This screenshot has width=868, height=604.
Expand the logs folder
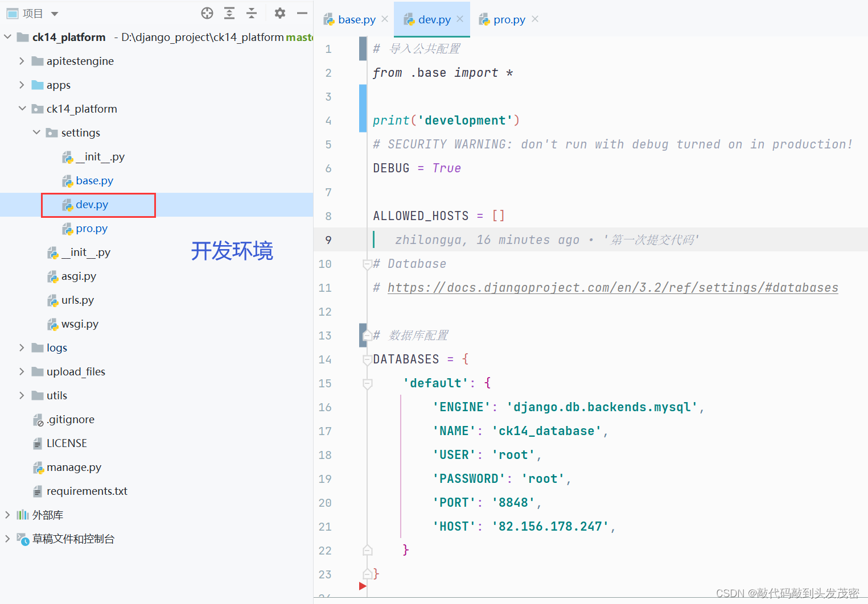coord(22,347)
